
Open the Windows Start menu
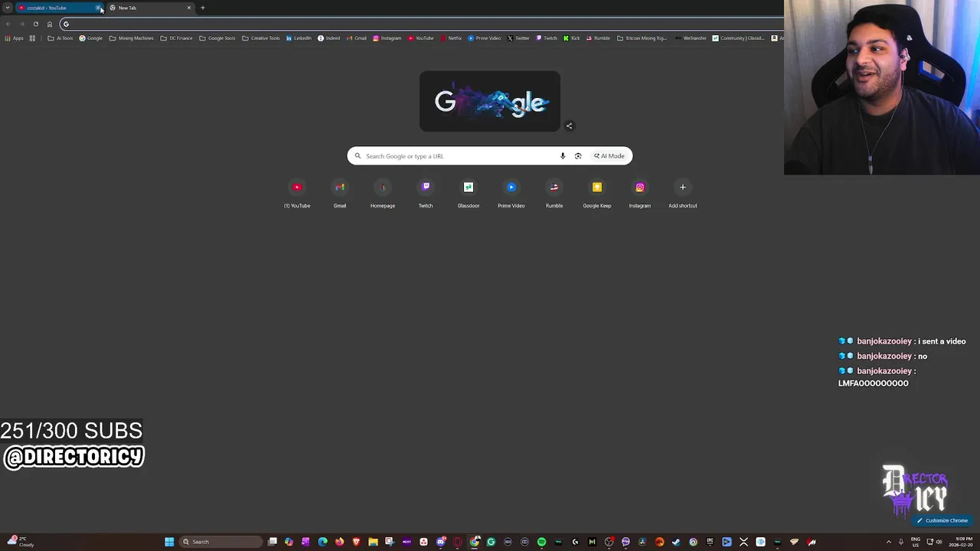tap(169, 542)
